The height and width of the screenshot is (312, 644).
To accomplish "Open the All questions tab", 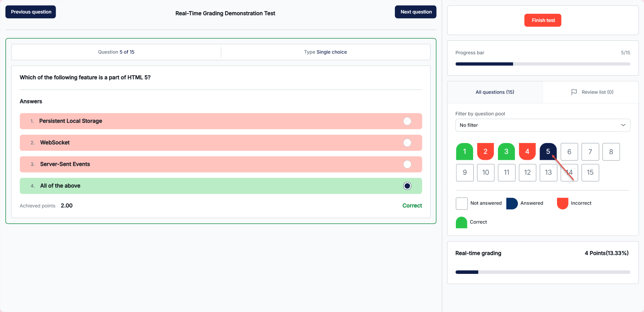I will (495, 92).
